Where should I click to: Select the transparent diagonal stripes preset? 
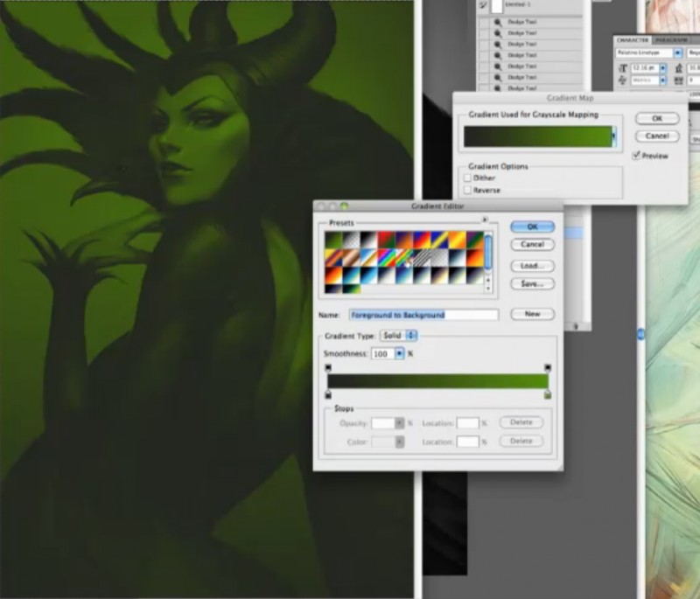point(422,258)
